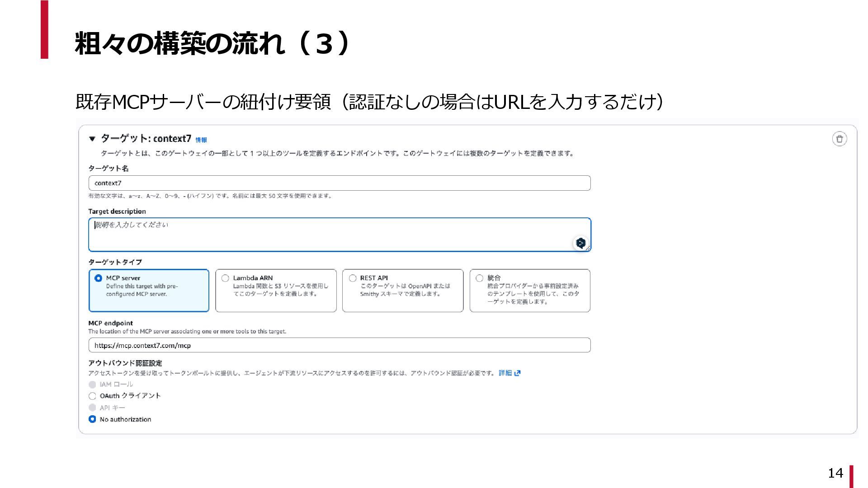
Task: Click the textarea resize handle corner
Action: tap(588, 249)
